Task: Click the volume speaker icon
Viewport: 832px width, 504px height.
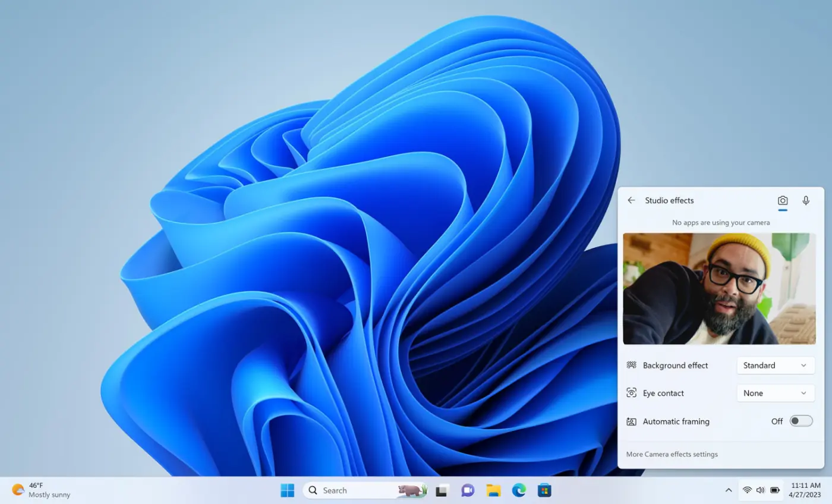Action: tap(761, 490)
